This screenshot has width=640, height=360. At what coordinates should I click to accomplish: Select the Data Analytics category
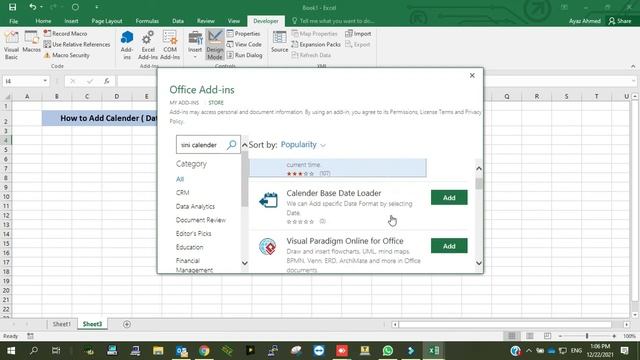point(195,207)
